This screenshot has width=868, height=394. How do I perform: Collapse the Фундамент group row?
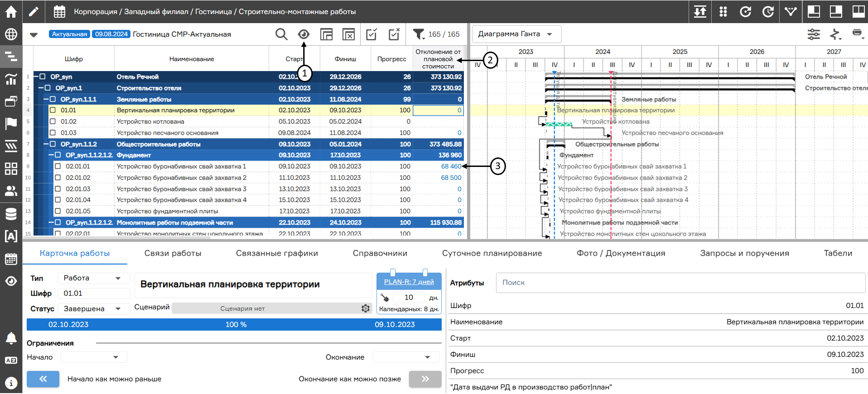point(51,155)
